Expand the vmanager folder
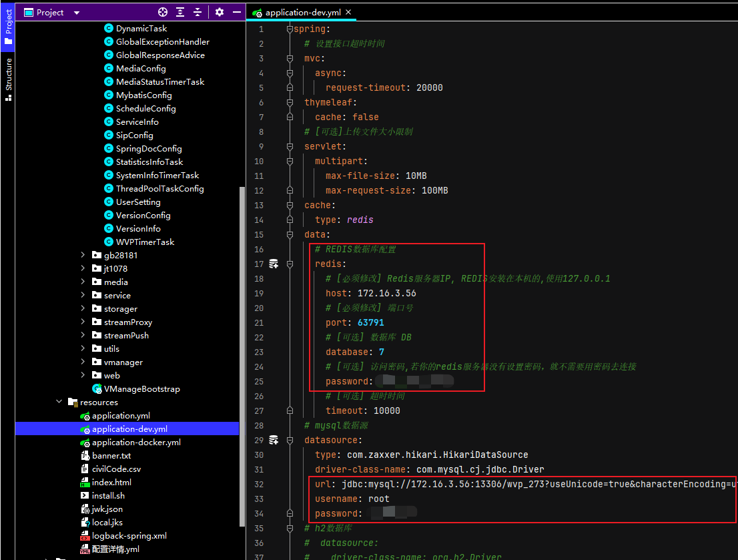 (83, 362)
